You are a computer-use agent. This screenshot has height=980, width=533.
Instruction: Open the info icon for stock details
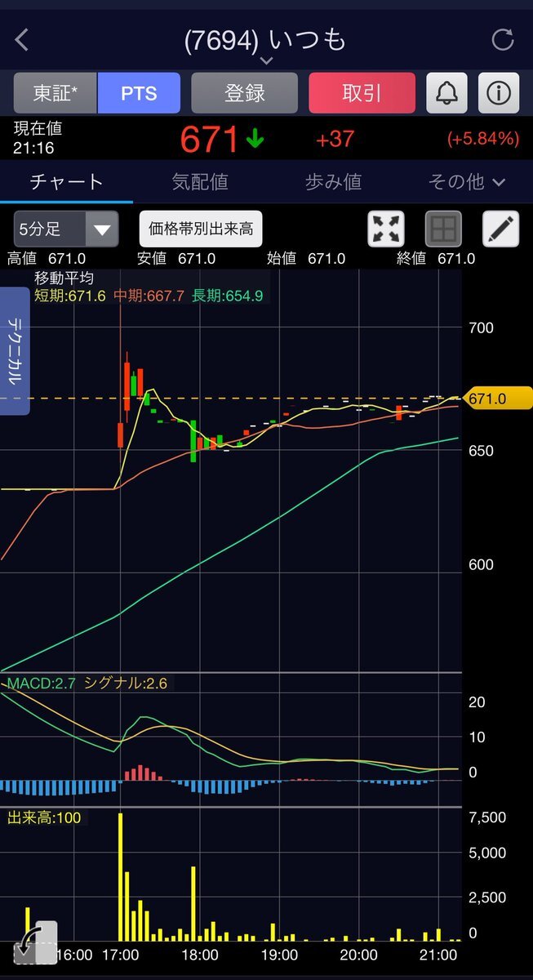[499, 92]
